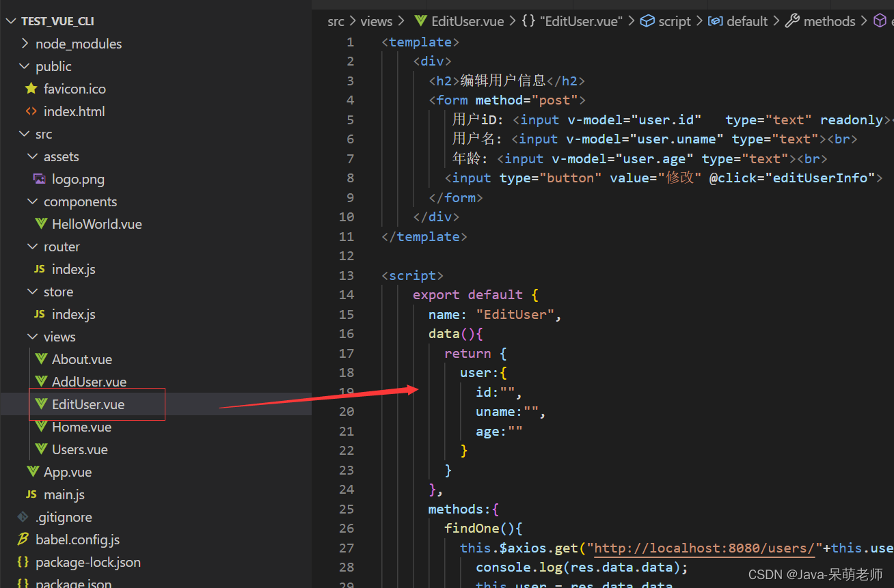894x588 pixels.
Task: Click the wrench icon before methods breadcrumb
Action: click(792, 21)
